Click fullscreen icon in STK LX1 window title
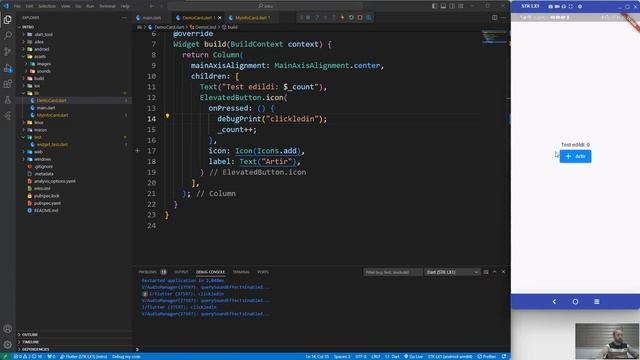 coord(571,7)
